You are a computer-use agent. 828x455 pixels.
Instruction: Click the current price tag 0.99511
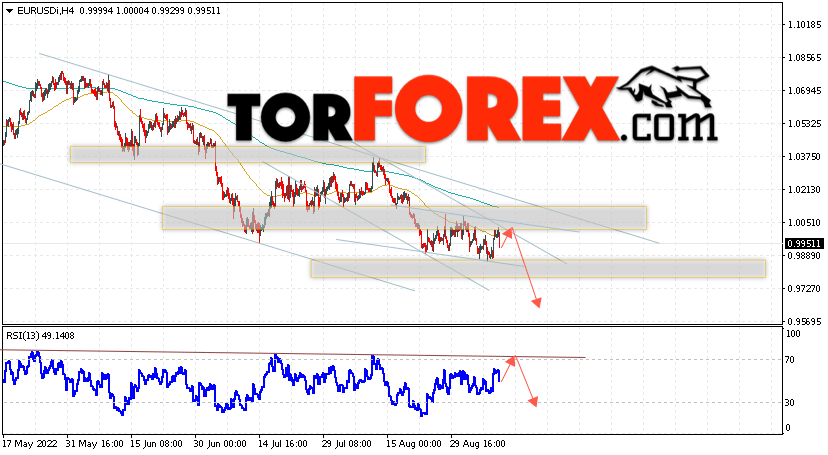[x=804, y=244]
